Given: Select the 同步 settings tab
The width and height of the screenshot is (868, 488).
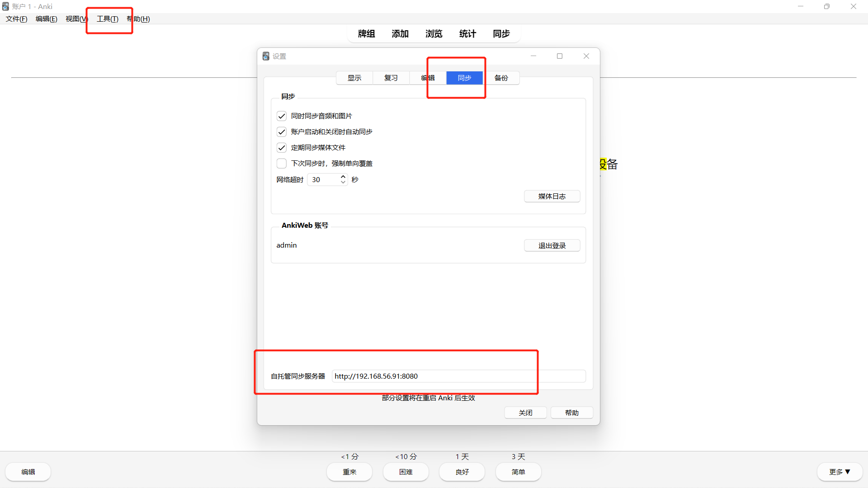Looking at the screenshot, I should point(464,78).
